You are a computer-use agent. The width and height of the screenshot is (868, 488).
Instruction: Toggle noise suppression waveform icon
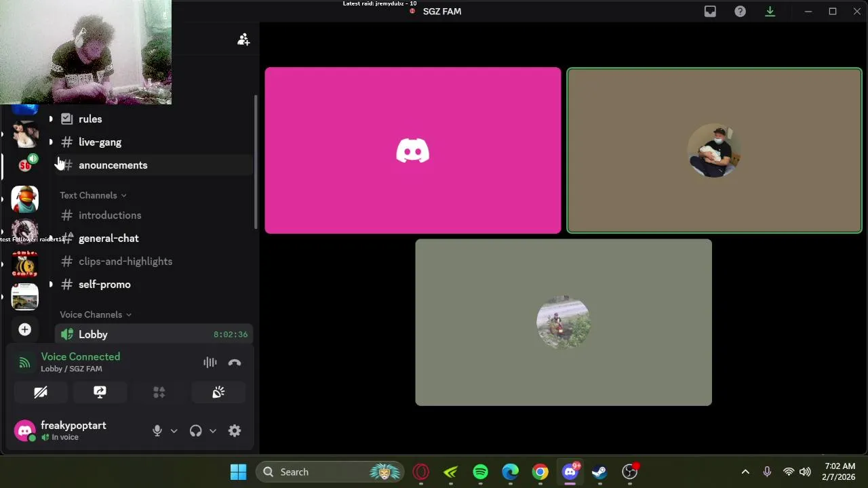[x=210, y=363]
